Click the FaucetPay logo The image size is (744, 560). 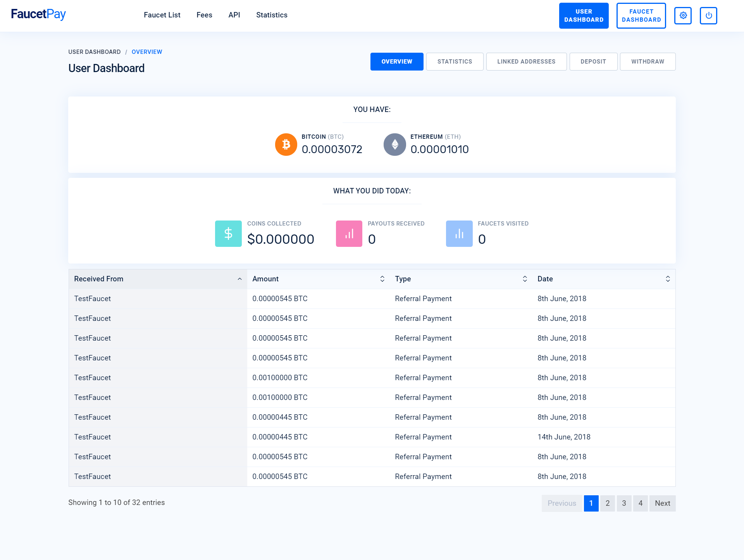tap(38, 14)
